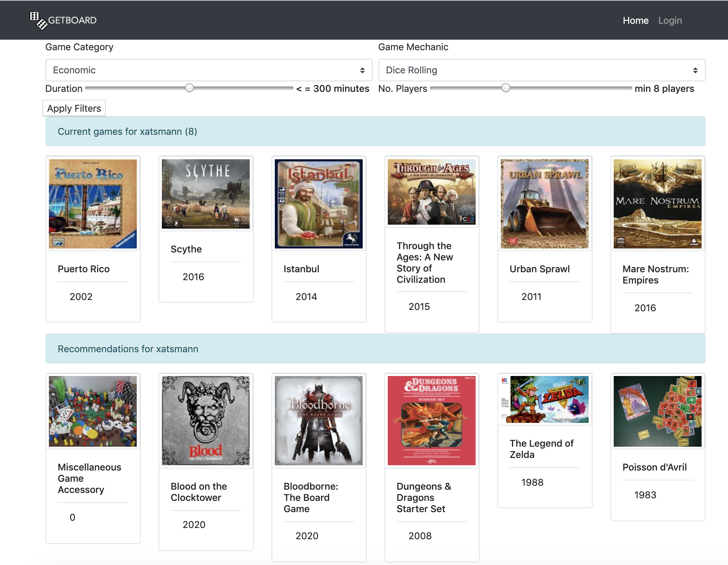Select the Login menu item
Image resolution: width=728 pixels, height=565 pixels.
coord(670,19)
